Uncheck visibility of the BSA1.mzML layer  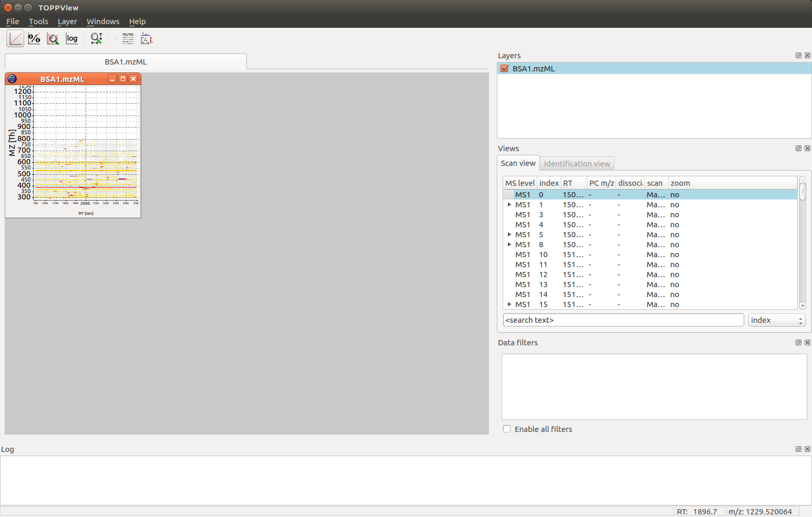coord(505,68)
